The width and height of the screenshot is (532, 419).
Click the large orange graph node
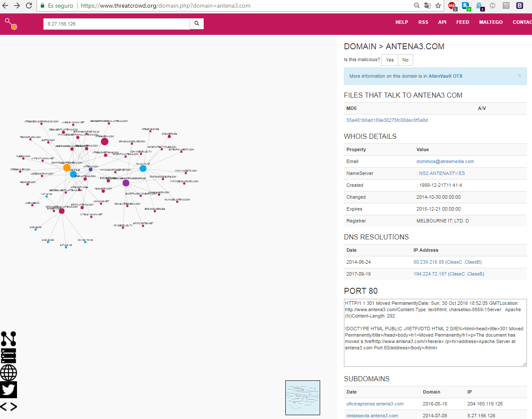67,168
